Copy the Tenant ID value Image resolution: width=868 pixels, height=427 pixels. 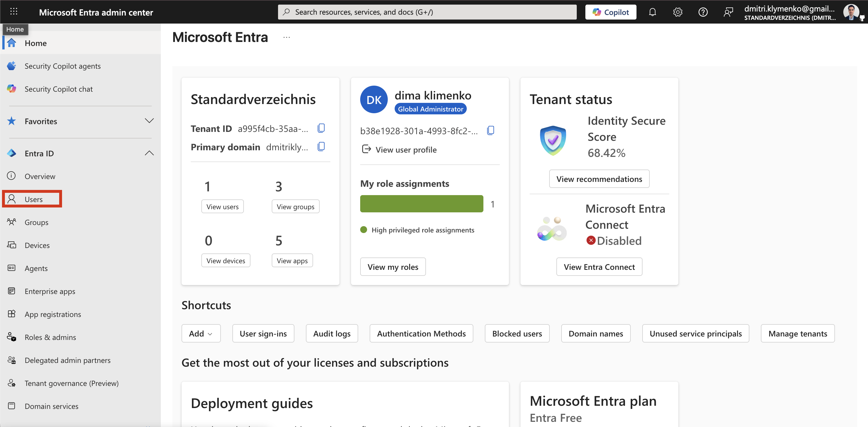click(x=321, y=128)
